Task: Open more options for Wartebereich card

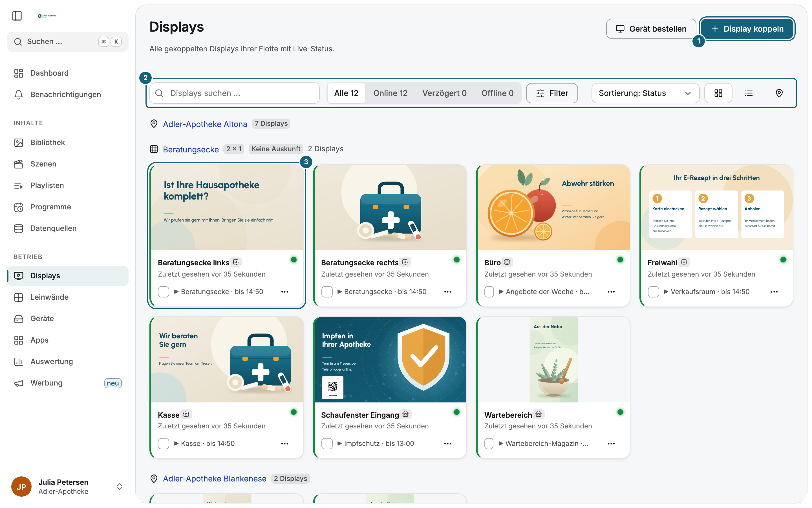Action: coord(611,443)
